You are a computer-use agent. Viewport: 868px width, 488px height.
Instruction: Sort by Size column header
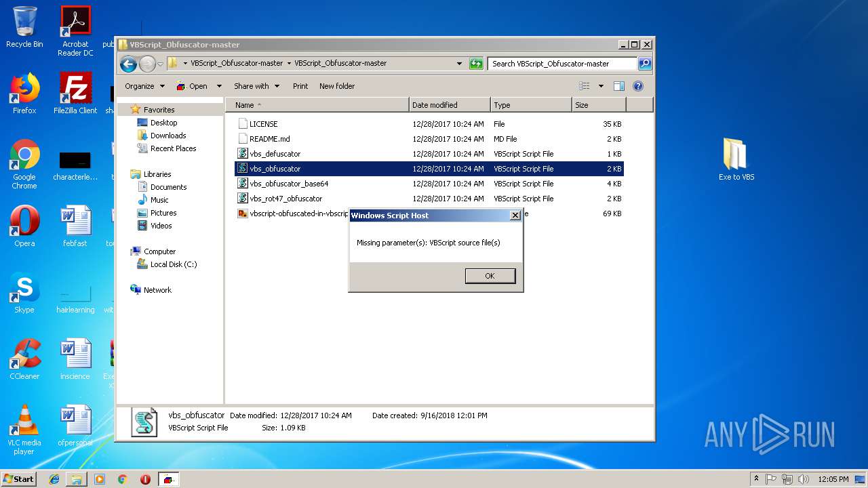(599, 105)
